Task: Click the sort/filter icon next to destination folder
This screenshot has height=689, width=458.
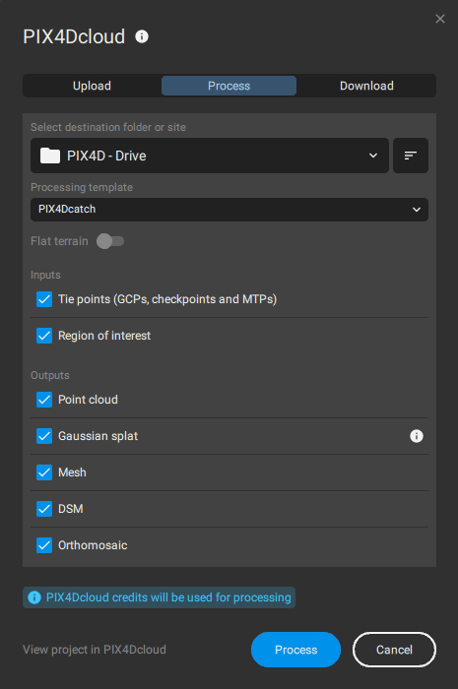Action: [411, 156]
